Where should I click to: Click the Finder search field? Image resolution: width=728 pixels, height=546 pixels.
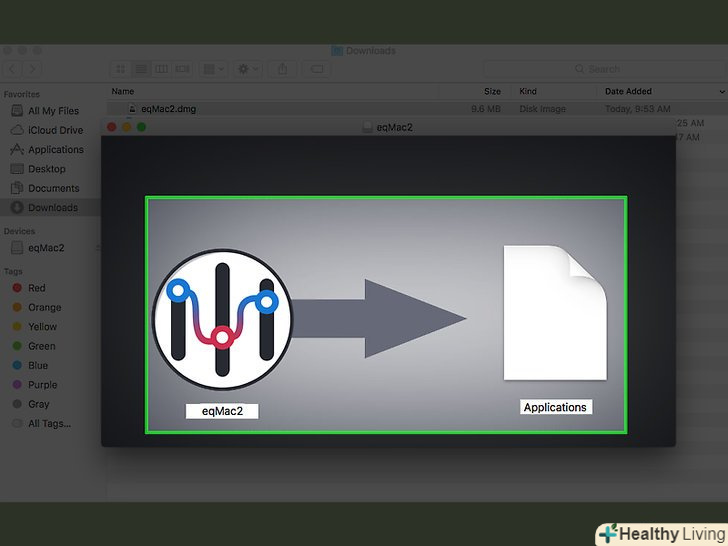[x=605, y=69]
